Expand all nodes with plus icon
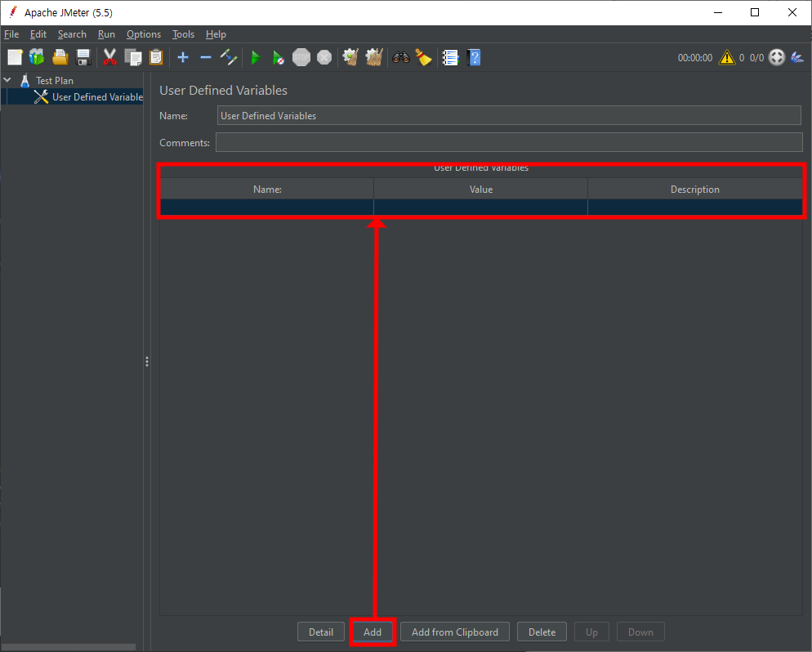812x652 pixels. [x=183, y=57]
